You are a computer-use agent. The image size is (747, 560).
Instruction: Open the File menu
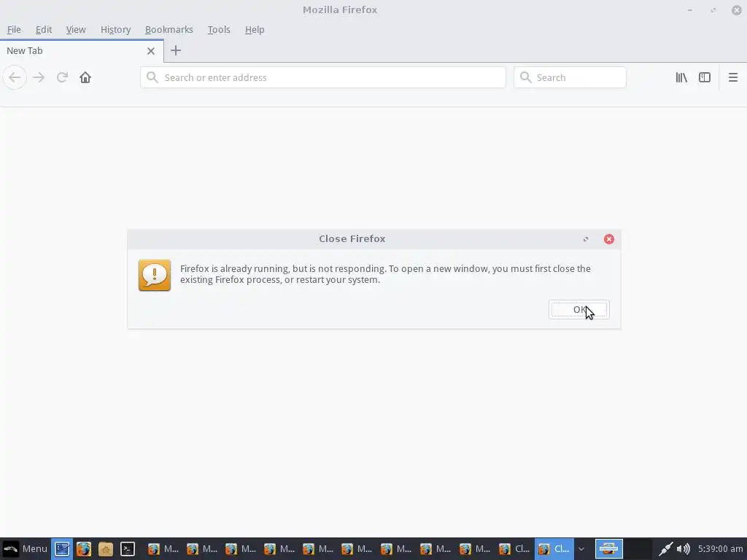pyautogui.click(x=14, y=29)
